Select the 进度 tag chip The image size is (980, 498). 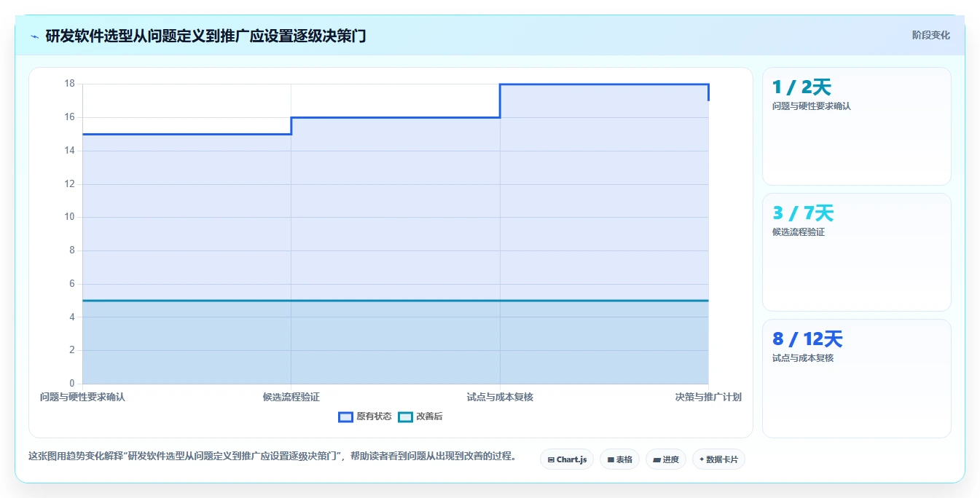coord(666,459)
